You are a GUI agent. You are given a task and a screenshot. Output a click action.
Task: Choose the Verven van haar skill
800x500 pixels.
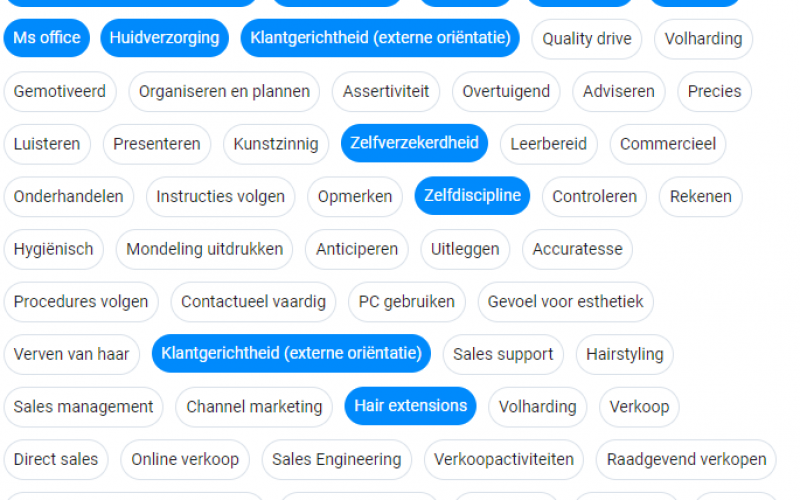(x=71, y=354)
